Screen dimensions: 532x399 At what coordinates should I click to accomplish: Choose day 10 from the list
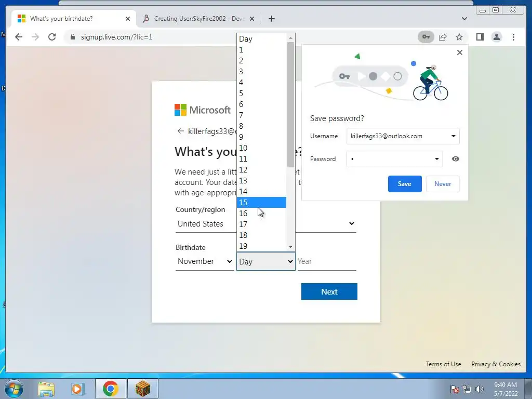pyautogui.click(x=262, y=148)
